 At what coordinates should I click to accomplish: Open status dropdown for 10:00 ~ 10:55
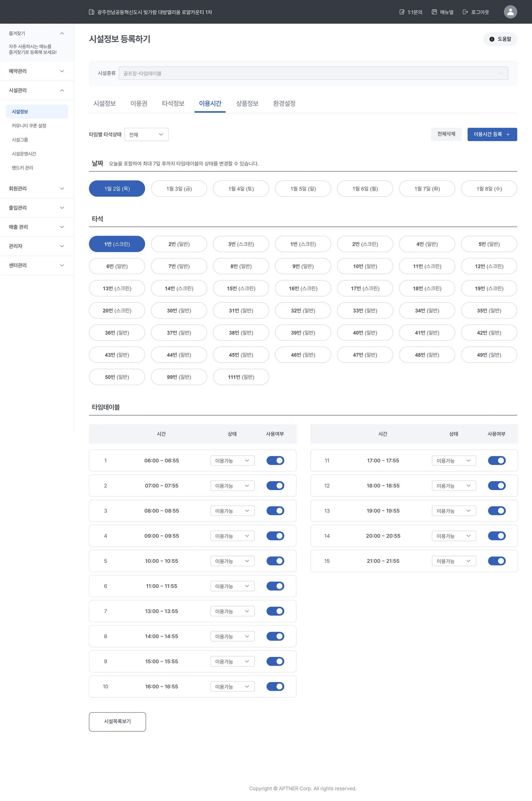pos(232,561)
